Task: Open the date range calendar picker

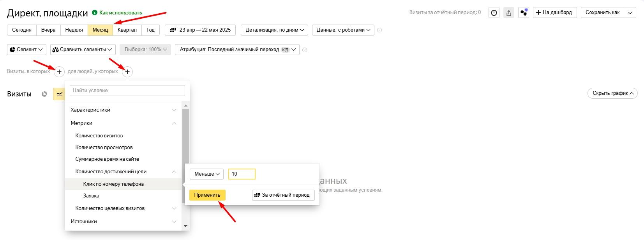Action: [200, 30]
